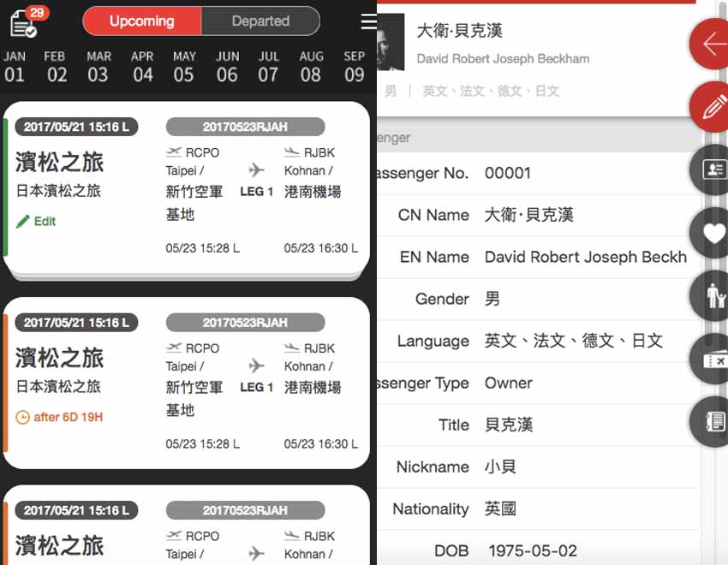Click the arrival plane icon on first card
The height and width of the screenshot is (565, 728).
[292, 152]
